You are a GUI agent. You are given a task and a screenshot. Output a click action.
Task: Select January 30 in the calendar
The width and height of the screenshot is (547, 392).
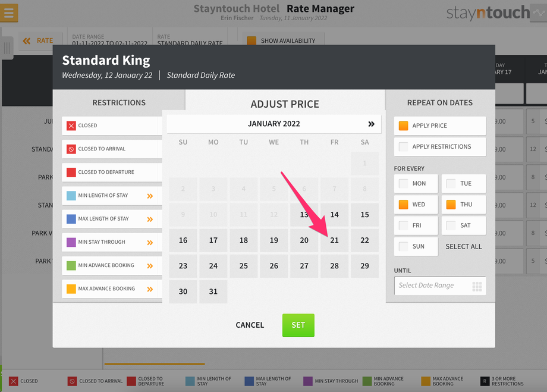[183, 292]
